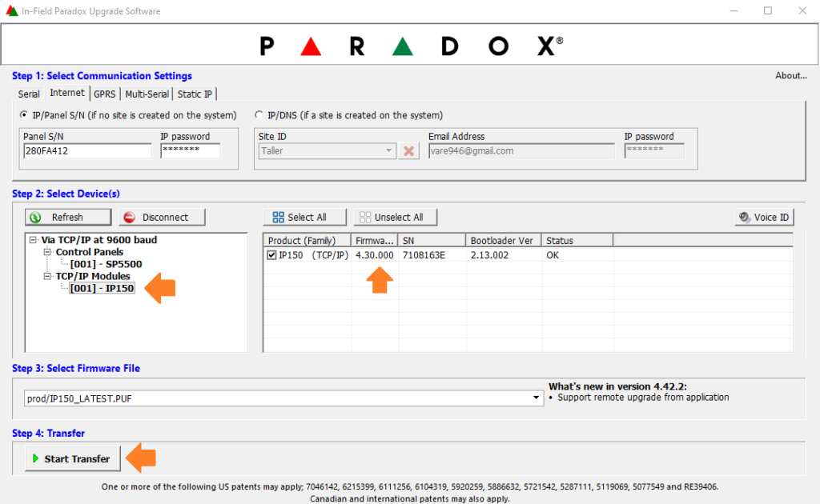Click the Select All button
Viewport: 820px width, 504px height.
[x=305, y=218]
